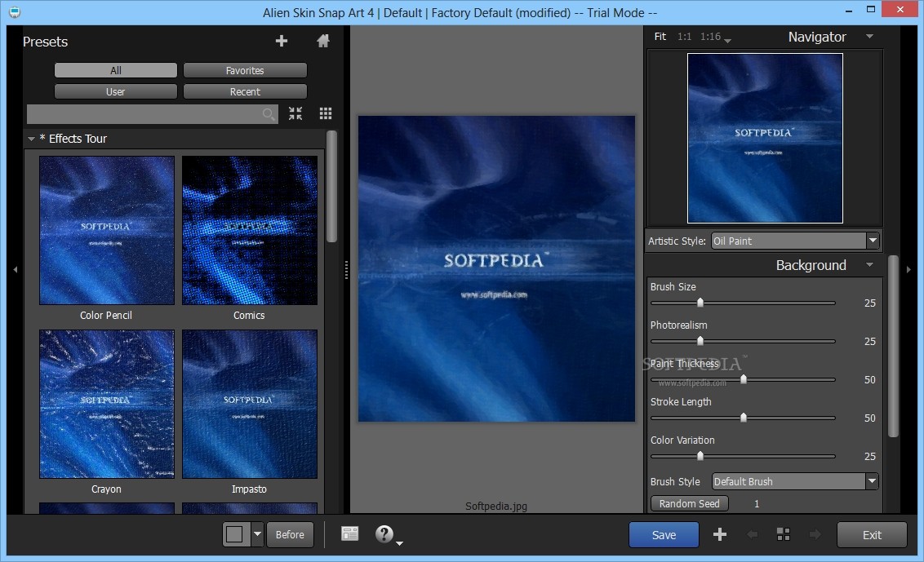Set zoom to 1:1
The height and width of the screenshot is (562, 924).
click(684, 37)
